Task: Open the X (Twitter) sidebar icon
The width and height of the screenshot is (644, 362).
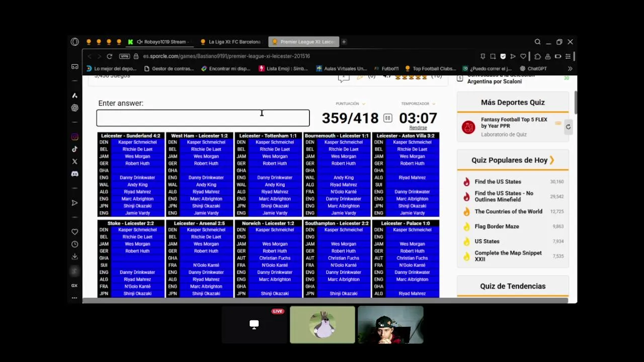Action: [x=74, y=161]
